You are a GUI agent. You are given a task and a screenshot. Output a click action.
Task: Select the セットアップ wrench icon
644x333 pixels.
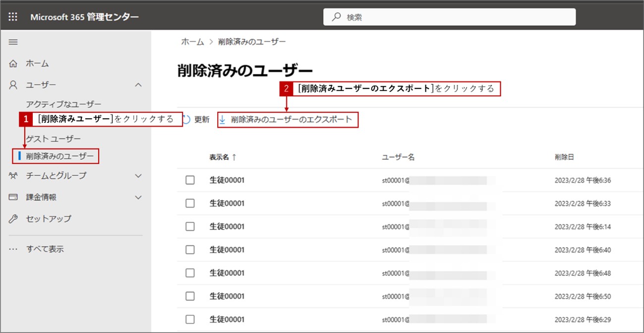pyautogui.click(x=12, y=218)
